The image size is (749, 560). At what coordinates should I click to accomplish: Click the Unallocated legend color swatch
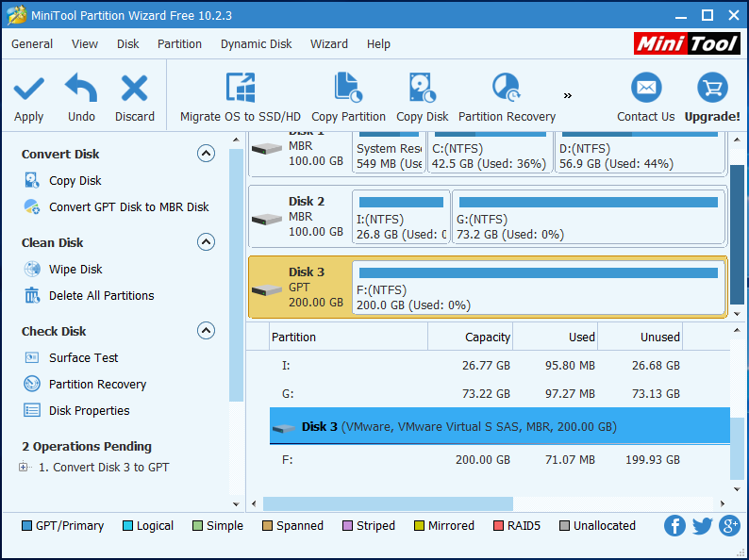coord(564,526)
